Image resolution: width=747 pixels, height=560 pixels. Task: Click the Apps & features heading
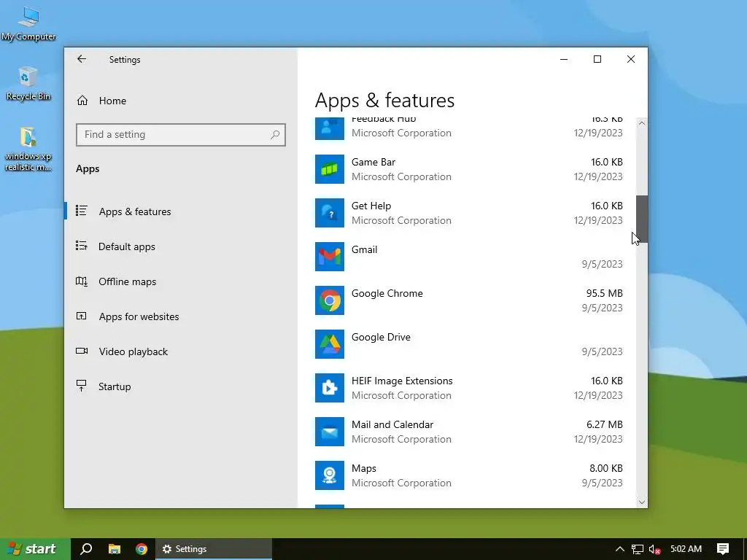coord(385,101)
